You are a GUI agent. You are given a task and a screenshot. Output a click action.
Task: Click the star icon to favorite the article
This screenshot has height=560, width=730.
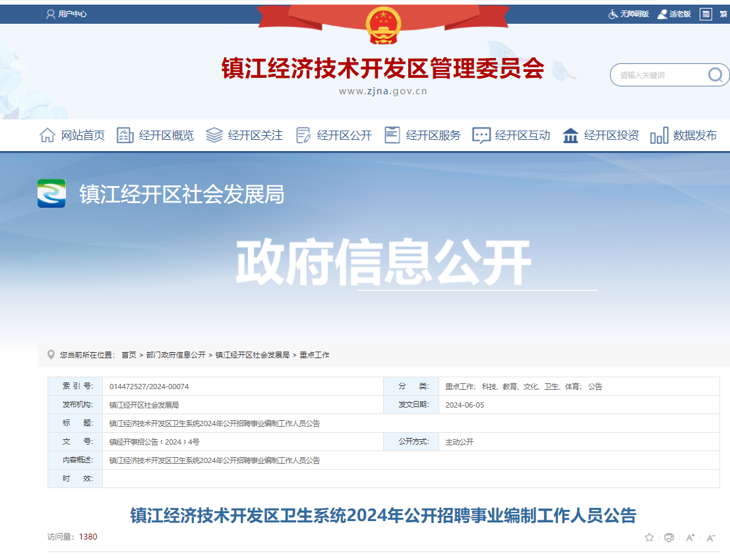pyautogui.click(x=649, y=538)
